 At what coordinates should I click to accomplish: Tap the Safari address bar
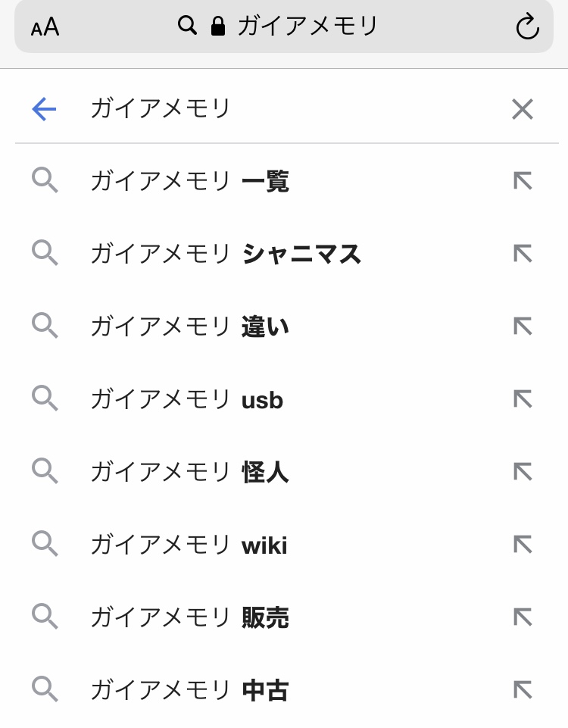pos(284,27)
